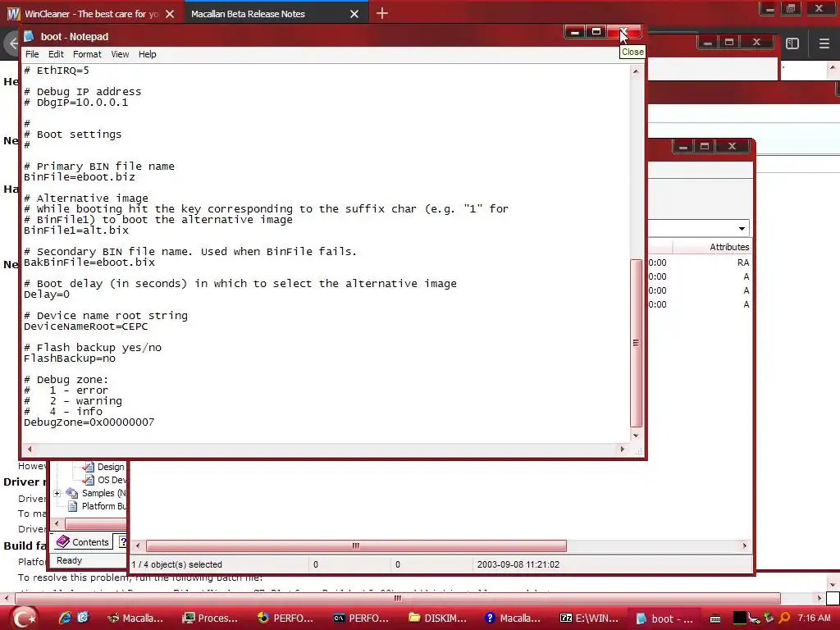This screenshot has width=840, height=630.
Task: Expand the Samples tree node
Action: [x=57, y=493]
